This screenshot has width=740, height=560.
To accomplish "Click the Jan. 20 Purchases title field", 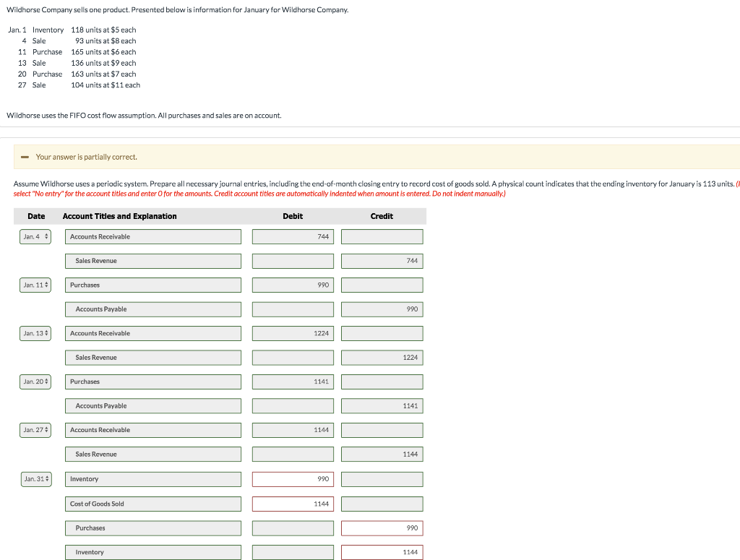I will click(x=153, y=382).
